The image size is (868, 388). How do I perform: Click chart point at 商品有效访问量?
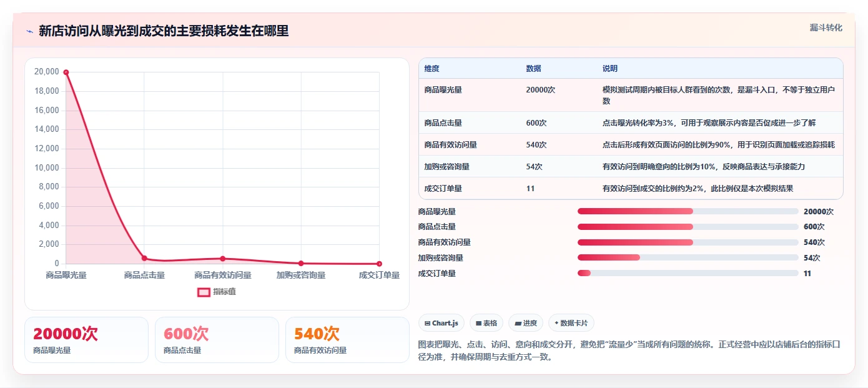coord(223,259)
